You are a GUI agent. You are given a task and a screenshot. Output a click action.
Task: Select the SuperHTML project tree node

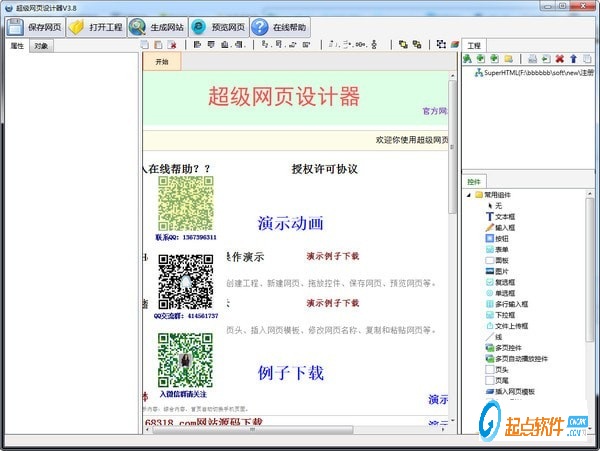534,73
